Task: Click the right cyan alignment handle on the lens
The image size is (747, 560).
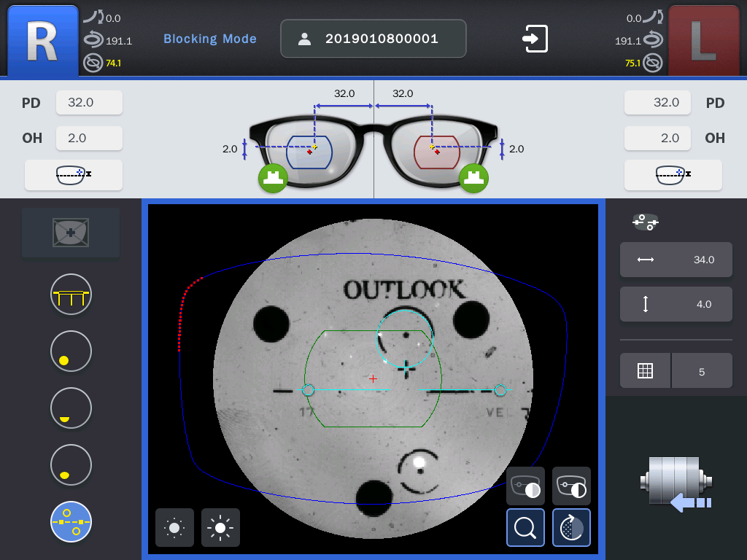Action: point(500,391)
